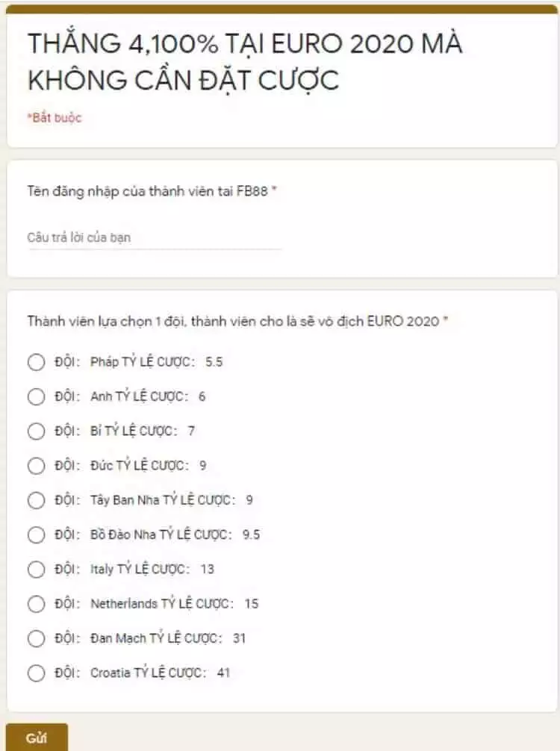Pick the Netherlands radio option
Viewport: 560px width, 751px height.
pos(36,604)
